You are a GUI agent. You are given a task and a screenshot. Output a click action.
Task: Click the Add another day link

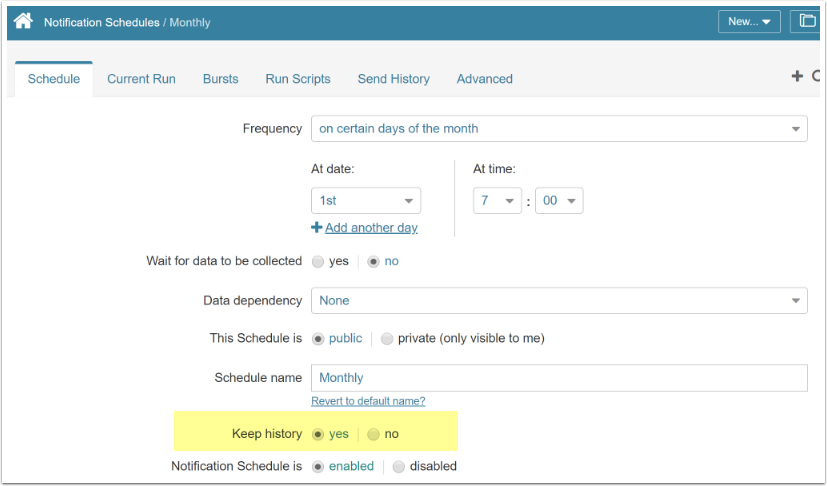coord(371,228)
